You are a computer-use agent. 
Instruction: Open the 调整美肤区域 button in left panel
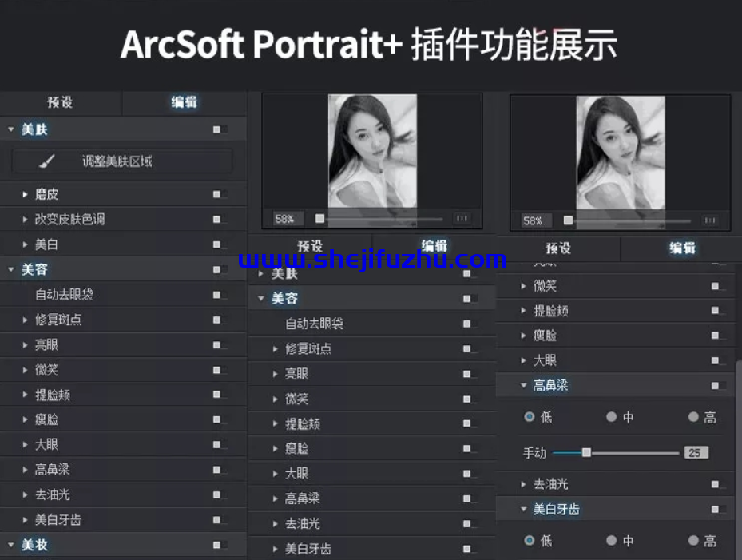coord(122,161)
